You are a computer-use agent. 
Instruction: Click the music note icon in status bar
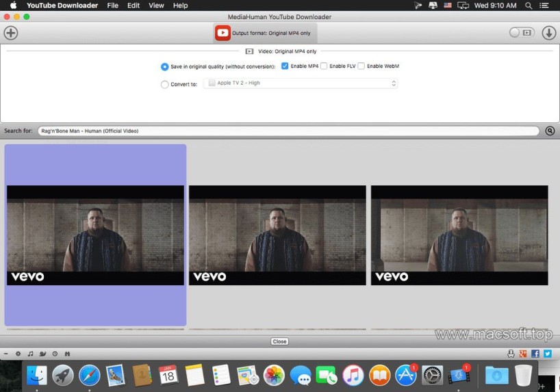30,354
